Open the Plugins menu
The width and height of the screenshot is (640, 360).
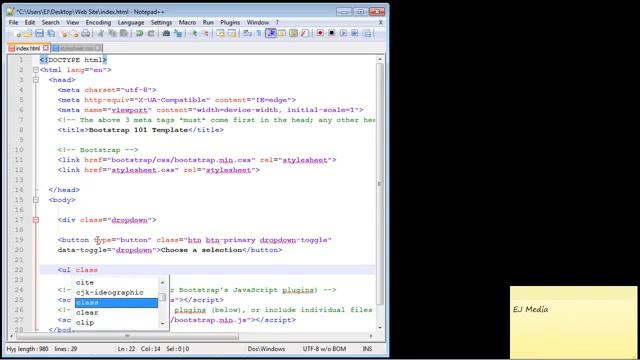point(230,22)
